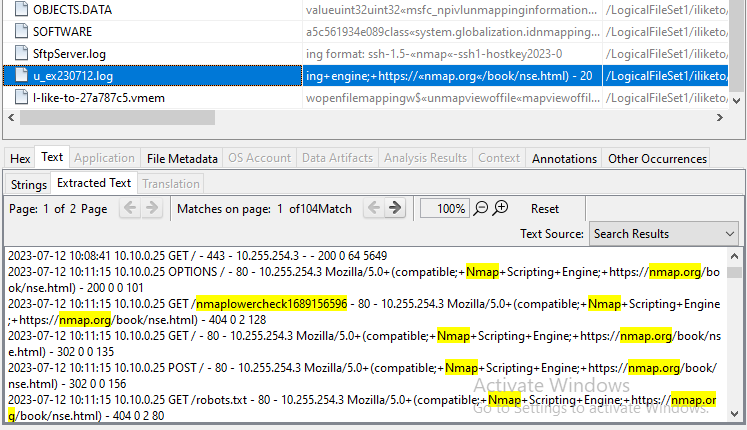747x430 pixels.
Task: Click the POST request log line
Action: (x=362, y=376)
